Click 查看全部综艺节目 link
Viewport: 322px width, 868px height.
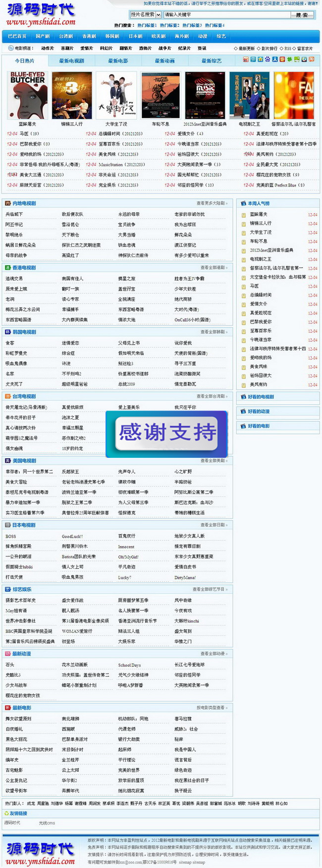210,589
